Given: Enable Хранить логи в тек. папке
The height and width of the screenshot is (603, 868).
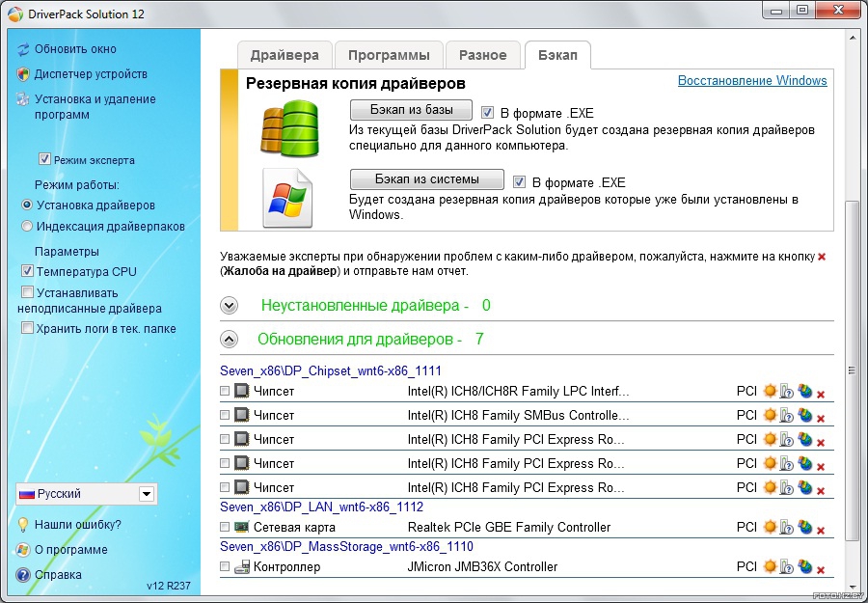Looking at the screenshot, I should [27, 328].
